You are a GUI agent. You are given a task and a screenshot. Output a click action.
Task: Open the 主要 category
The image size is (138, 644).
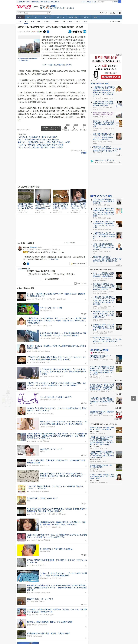pyautogui.click(x=20, y=21)
